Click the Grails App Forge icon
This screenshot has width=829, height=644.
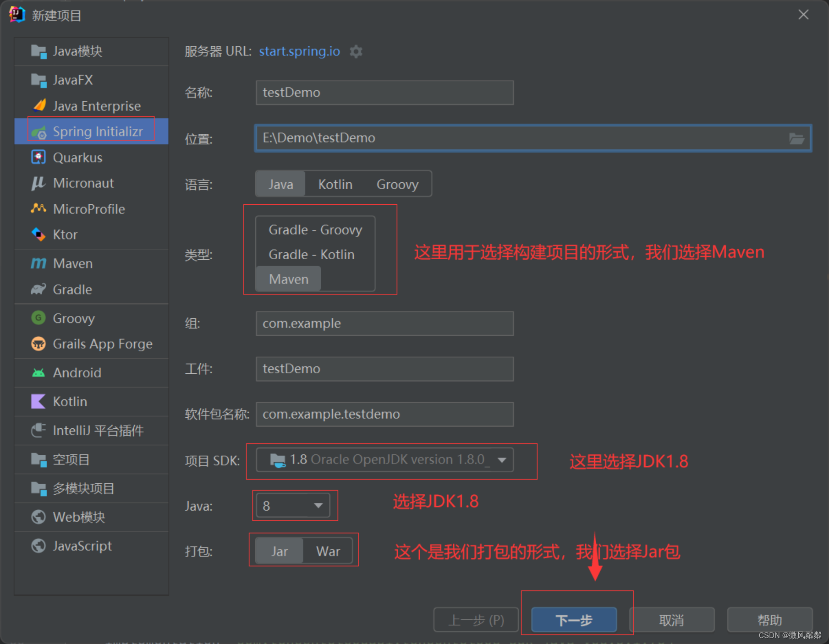(x=38, y=344)
